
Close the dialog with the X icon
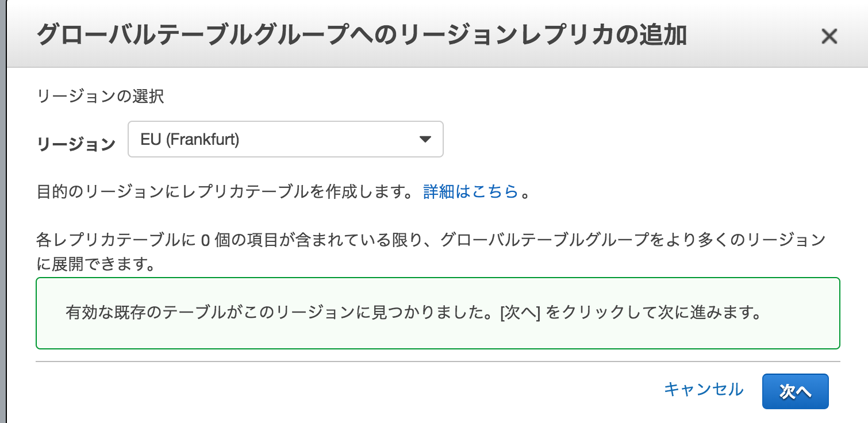(x=829, y=36)
